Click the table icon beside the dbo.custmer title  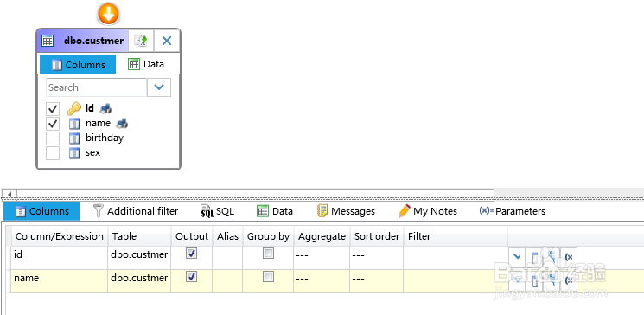[48, 41]
